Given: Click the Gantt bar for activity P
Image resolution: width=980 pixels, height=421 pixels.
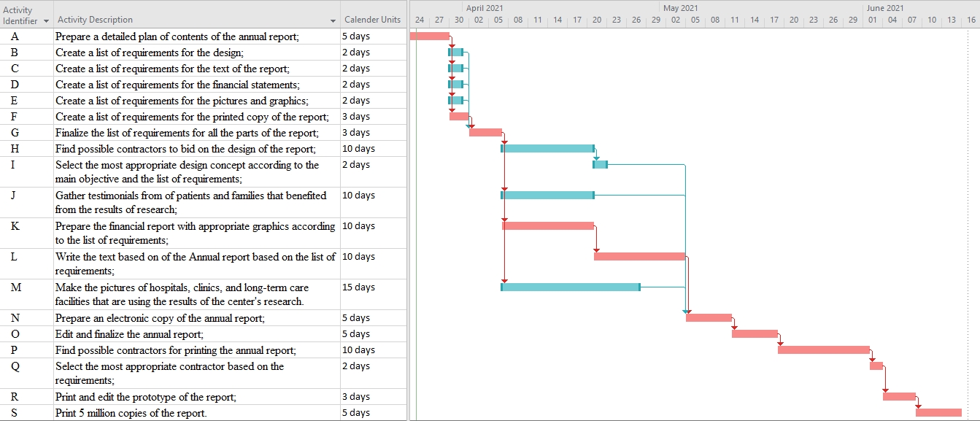Looking at the screenshot, I should coord(823,350).
